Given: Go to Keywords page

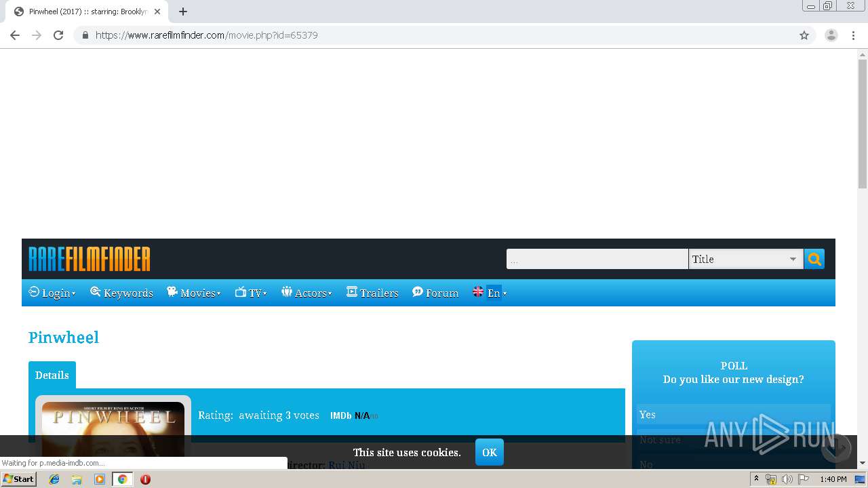Looking at the screenshot, I should (121, 293).
